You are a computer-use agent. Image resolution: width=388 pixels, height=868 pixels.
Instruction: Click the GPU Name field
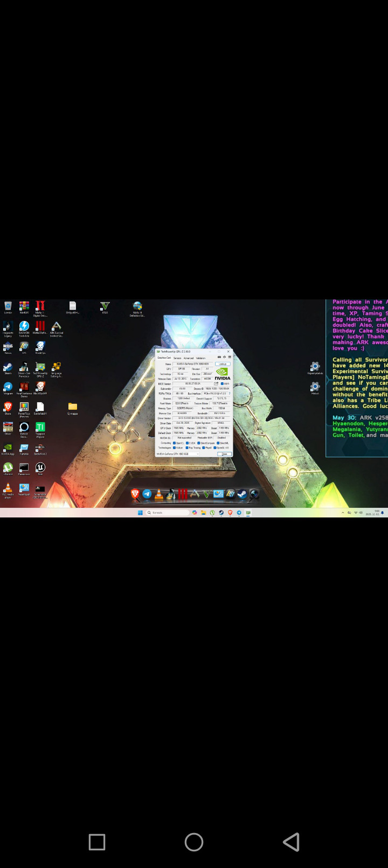click(x=193, y=364)
